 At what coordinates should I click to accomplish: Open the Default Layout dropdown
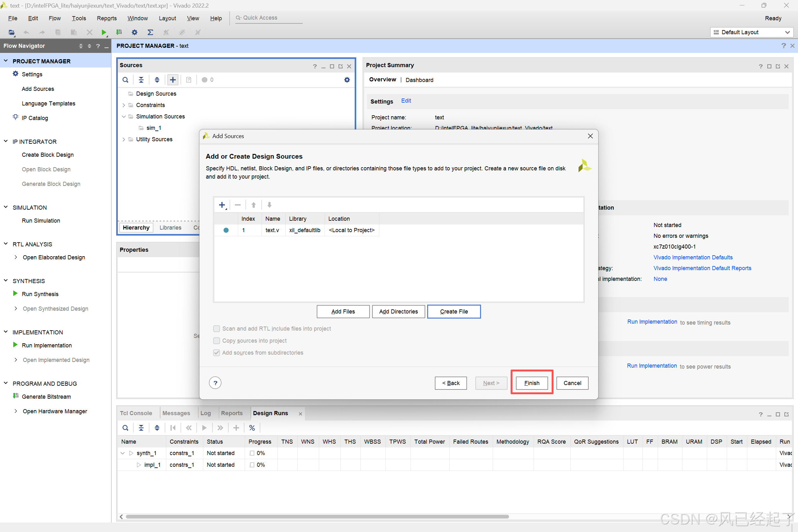(x=751, y=32)
